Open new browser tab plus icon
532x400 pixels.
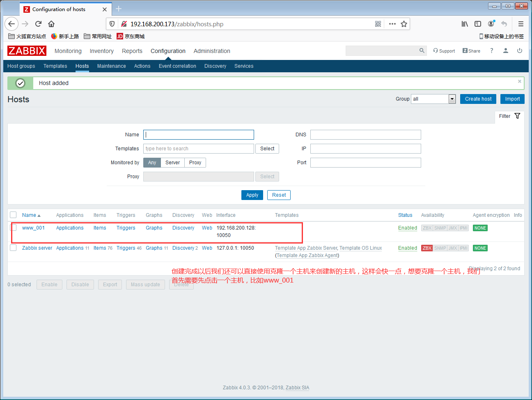[119, 9]
